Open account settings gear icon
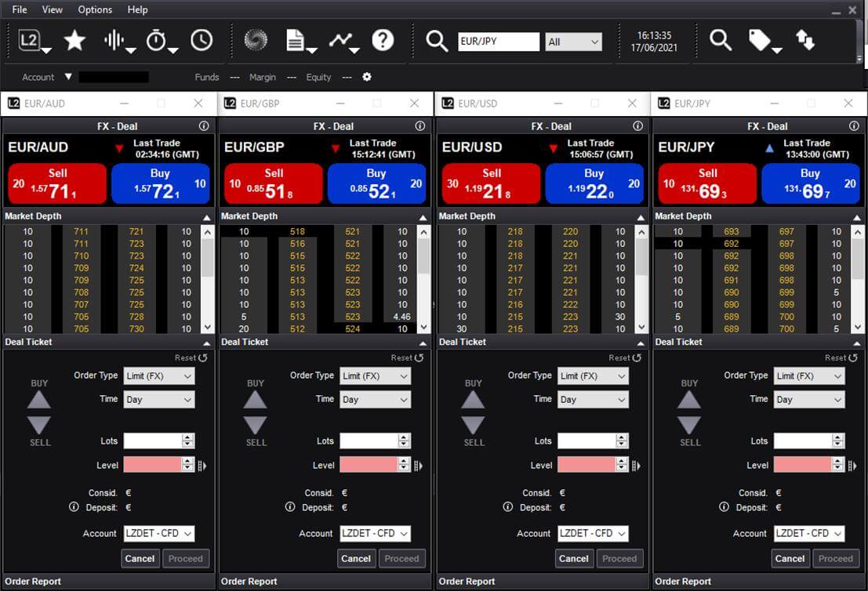 [367, 77]
